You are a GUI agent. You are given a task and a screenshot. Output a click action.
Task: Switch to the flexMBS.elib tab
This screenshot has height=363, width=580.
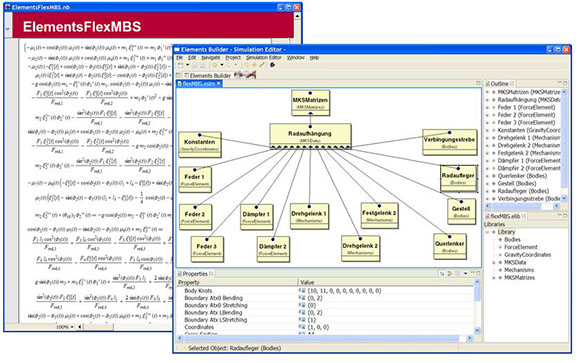pyautogui.click(x=505, y=216)
